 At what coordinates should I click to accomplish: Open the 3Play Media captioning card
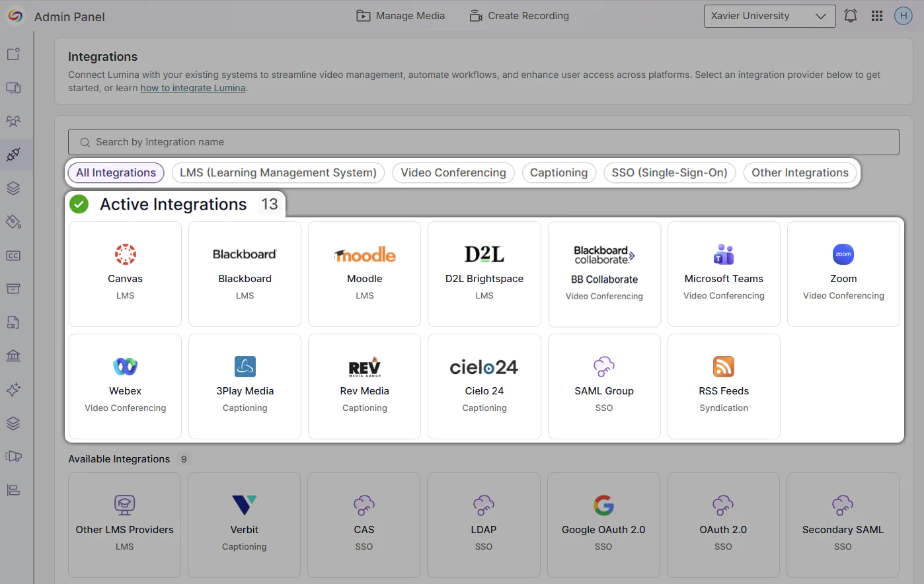pyautogui.click(x=245, y=386)
